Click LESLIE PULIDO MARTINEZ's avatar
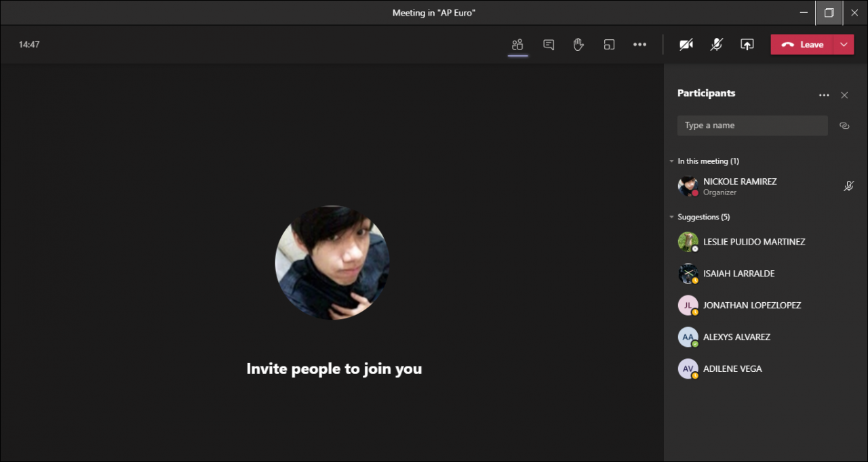This screenshot has width=868, height=462. pyautogui.click(x=688, y=242)
